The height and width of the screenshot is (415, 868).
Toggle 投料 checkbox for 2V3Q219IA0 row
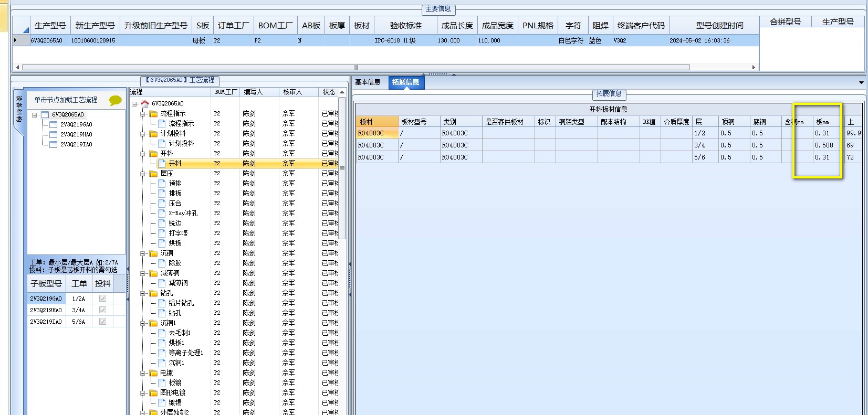point(102,321)
